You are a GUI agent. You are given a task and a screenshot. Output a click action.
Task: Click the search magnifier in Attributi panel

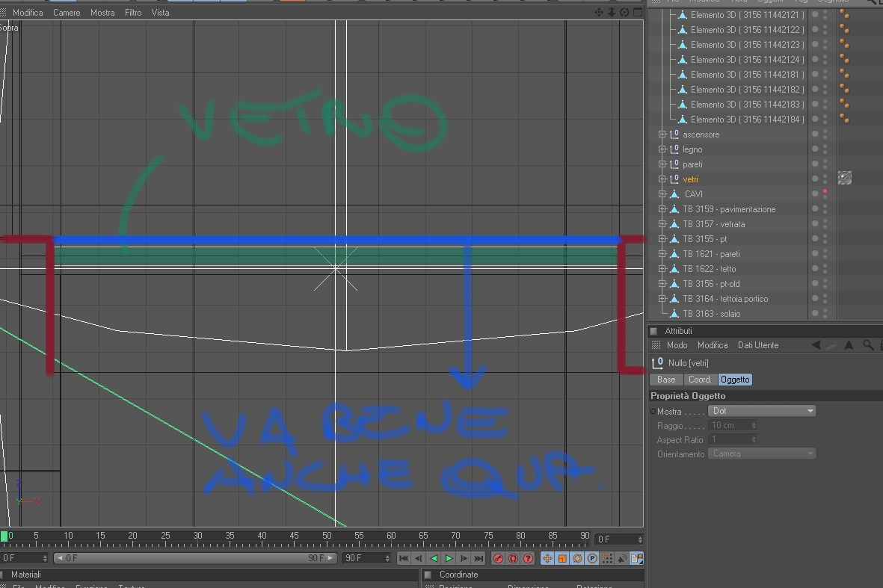[868, 345]
